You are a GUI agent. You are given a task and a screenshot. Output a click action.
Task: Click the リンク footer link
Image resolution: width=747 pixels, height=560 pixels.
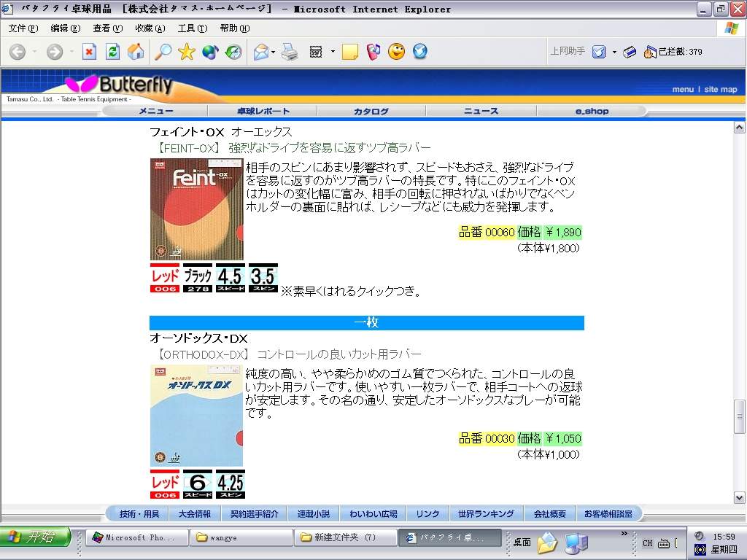click(427, 514)
